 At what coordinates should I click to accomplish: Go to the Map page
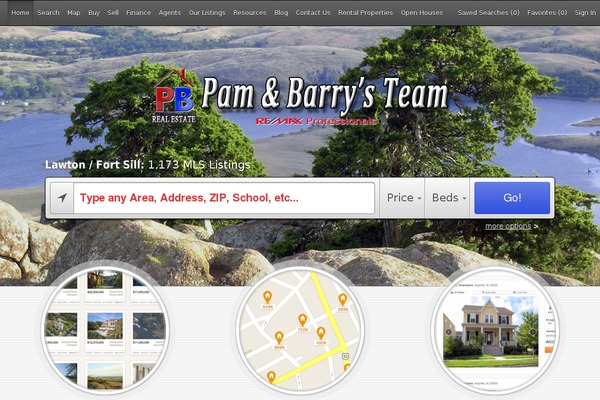pos(73,13)
